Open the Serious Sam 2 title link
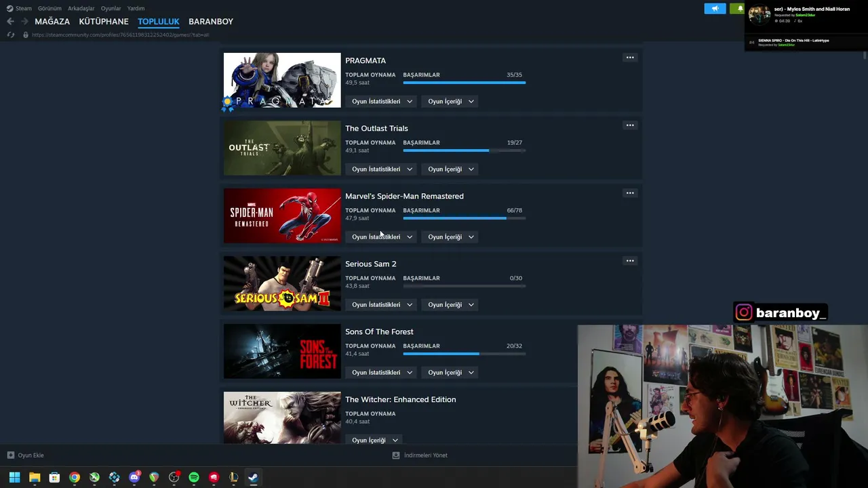This screenshot has width=868, height=488. [371, 264]
